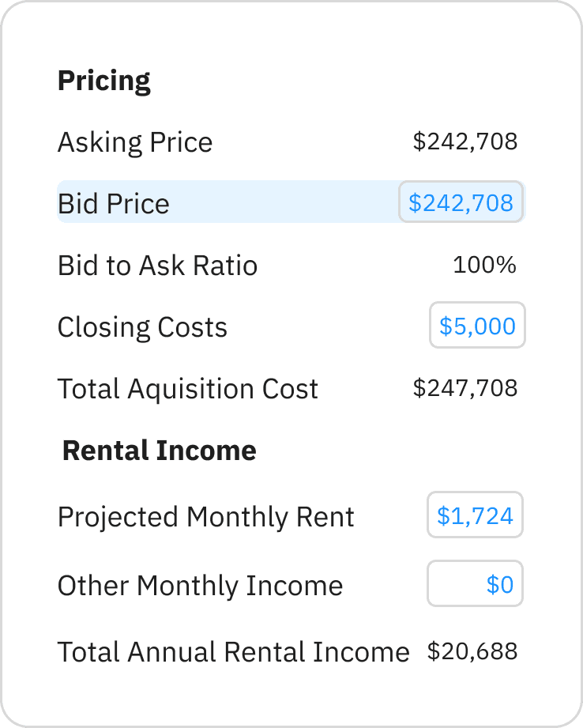Click the 100% ratio value

click(484, 265)
